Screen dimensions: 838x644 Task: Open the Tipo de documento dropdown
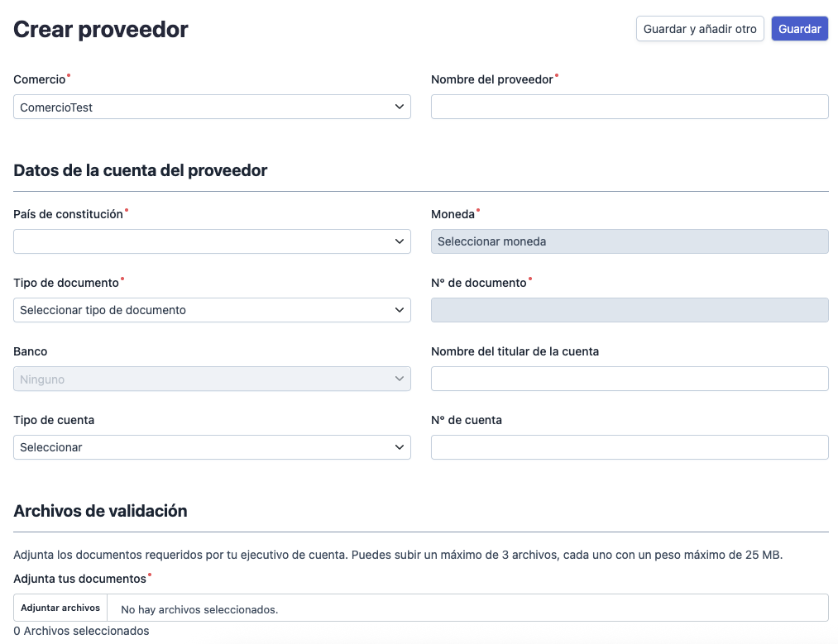coord(211,309)
